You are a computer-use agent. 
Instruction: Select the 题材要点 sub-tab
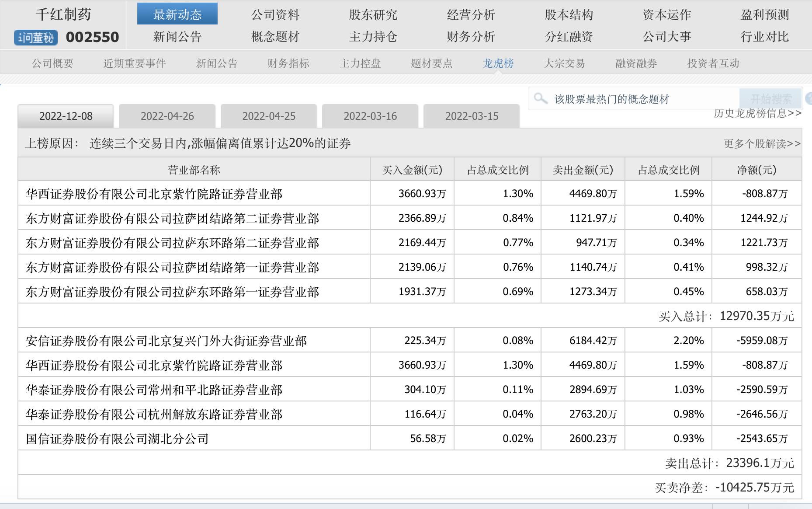click(x=432, y=63)
